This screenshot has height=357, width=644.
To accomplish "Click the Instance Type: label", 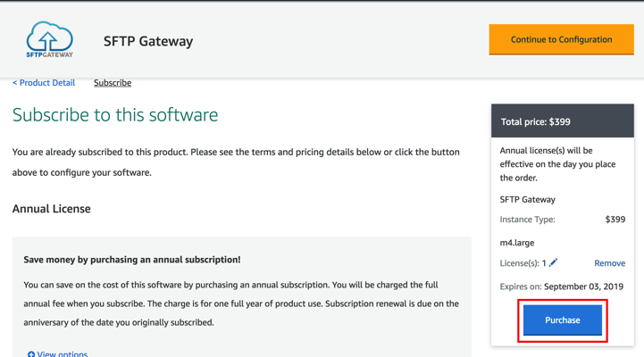I will click(527, 220).
